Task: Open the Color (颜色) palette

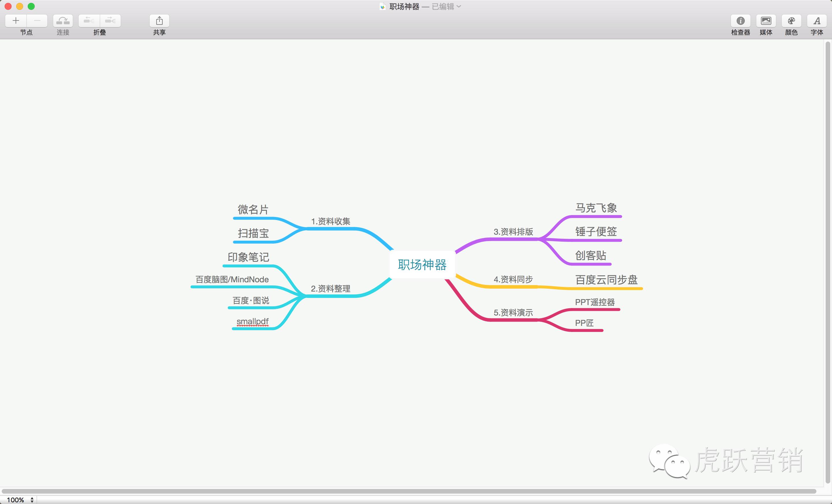Action: pyautogui.click(x=791, y=20)
